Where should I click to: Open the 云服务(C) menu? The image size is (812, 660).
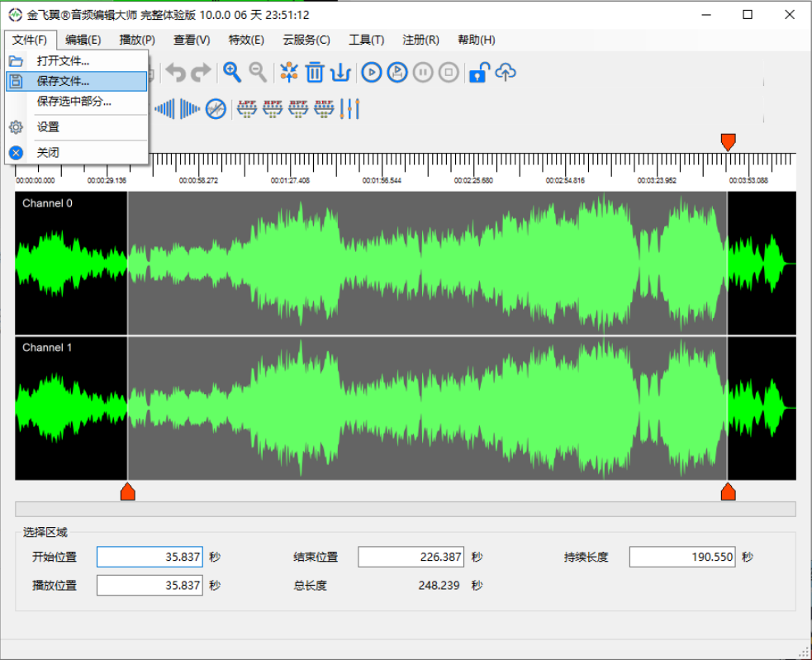pos(306,40)
